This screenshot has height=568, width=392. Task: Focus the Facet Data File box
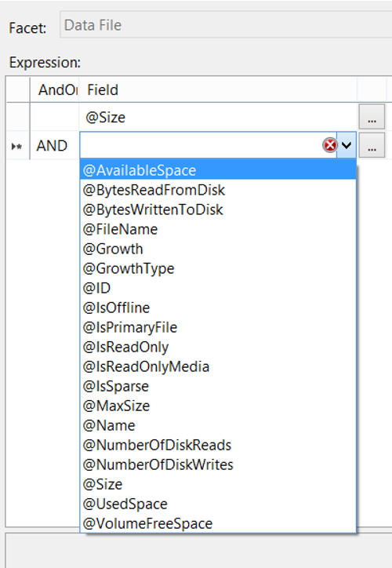click(x=226, y=24)
